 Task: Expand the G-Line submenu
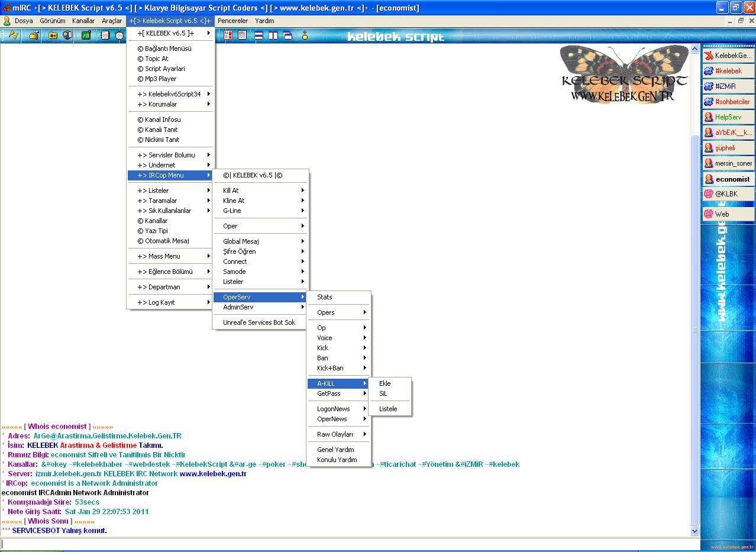click(x=261, y=211)
